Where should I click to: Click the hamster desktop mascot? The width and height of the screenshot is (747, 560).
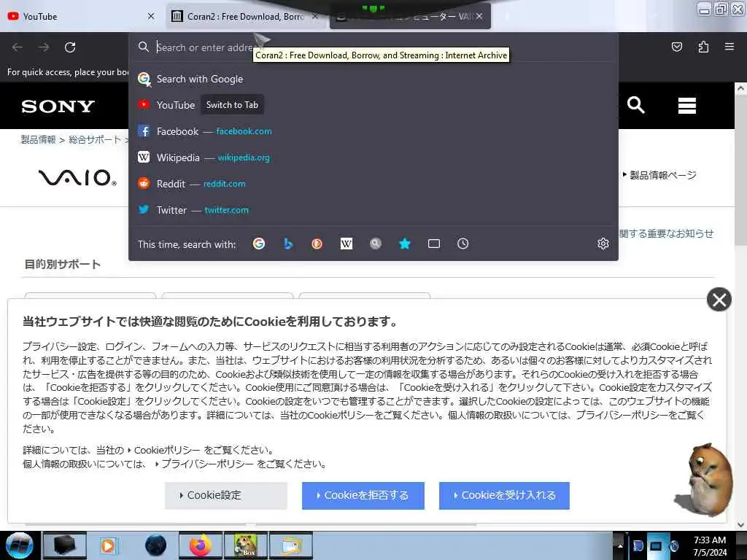704,479
